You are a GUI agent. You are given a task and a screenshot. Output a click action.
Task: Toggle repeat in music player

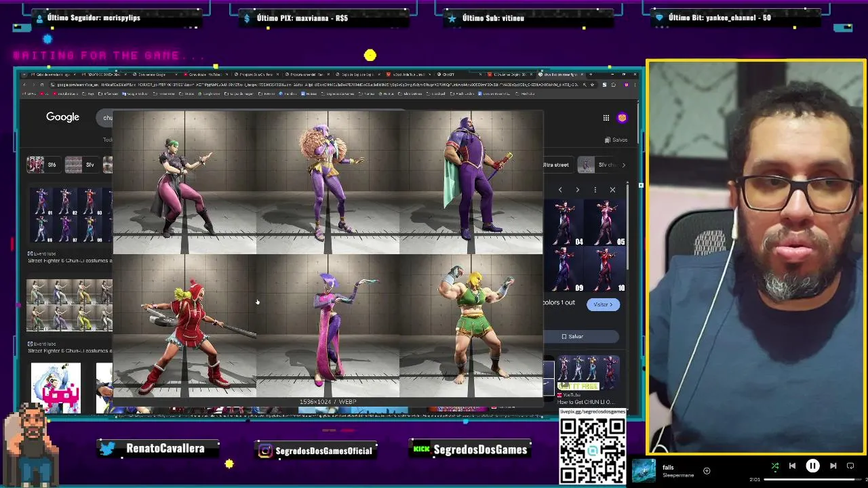(x=850, y=466)
